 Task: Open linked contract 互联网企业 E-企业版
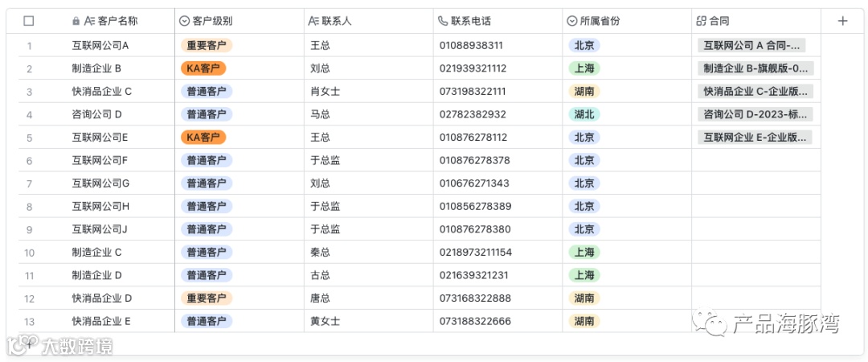point(755,138)
